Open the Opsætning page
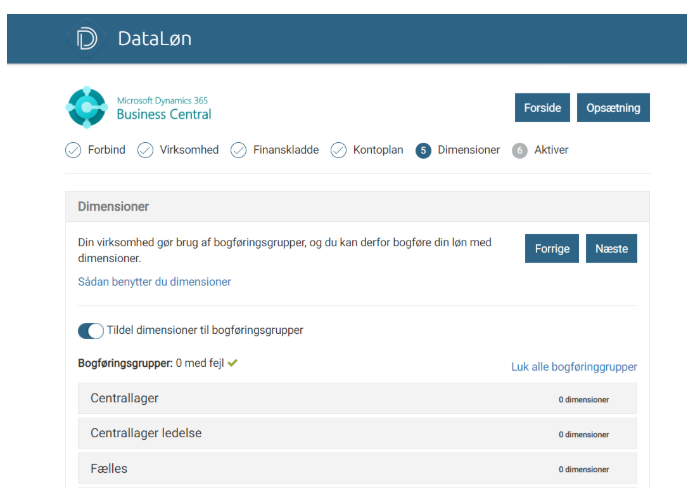Image resolution: width=687 pixels, height=501 pixels. pos(613,108)
